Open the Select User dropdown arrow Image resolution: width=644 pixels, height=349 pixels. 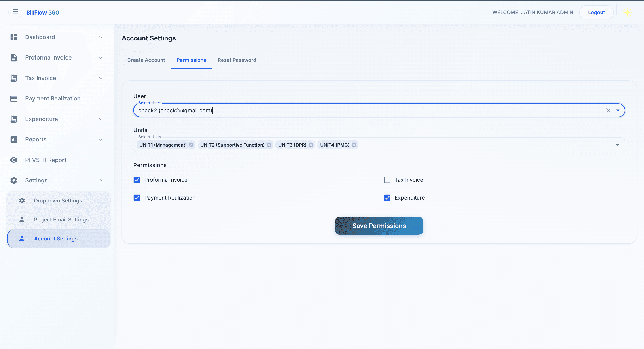(x=618, y=110)
